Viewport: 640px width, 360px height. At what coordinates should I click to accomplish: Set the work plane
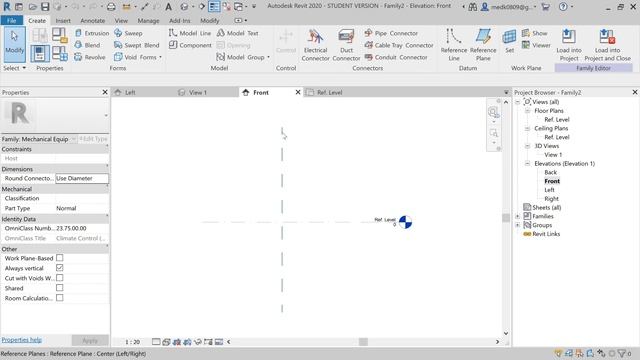point(509,41)
